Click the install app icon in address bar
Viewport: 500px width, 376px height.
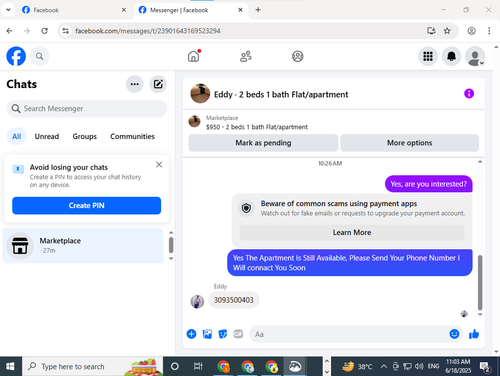point(431,31)
